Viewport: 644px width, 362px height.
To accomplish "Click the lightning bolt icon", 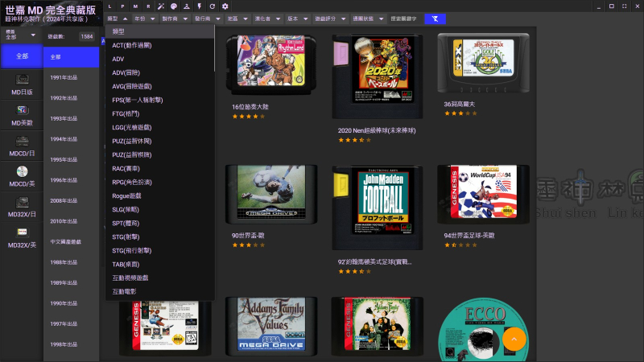I will (x=199, y=6).
